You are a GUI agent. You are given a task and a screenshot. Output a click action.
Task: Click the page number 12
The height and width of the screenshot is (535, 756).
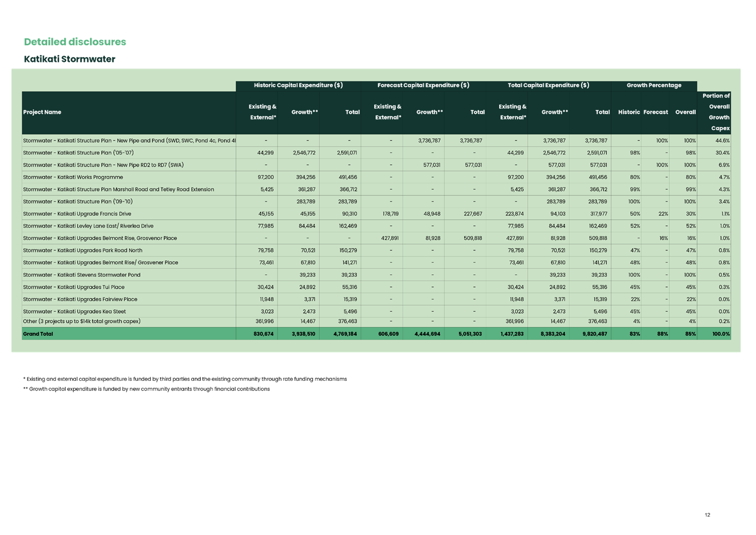(708, 515)
